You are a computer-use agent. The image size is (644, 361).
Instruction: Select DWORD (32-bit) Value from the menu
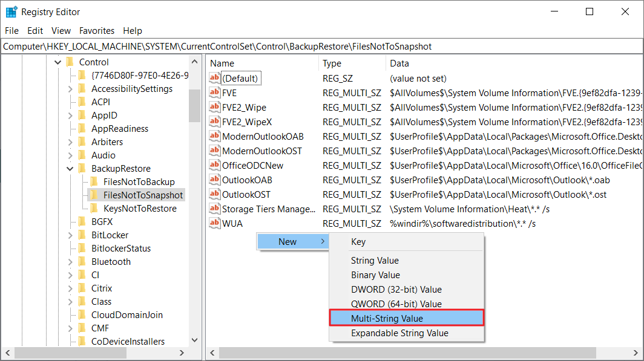tap(397, 289)
